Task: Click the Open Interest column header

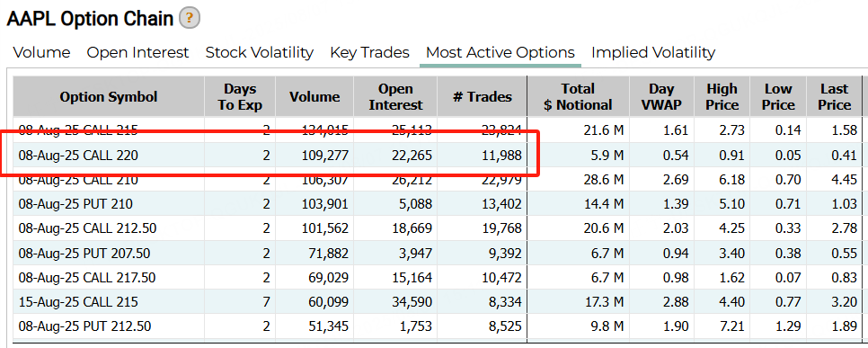Action: (x=395, y=96)
